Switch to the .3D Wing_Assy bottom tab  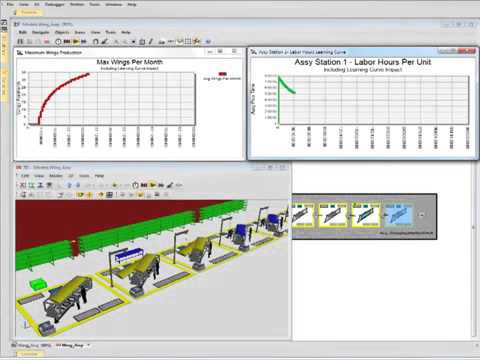point(69,346)
